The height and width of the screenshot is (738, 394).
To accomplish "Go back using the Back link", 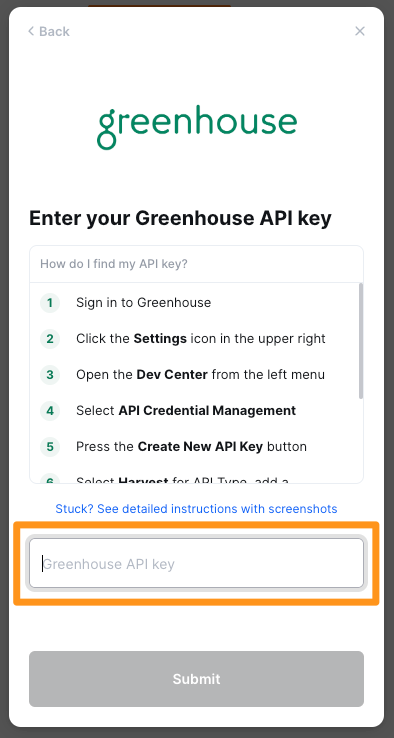I will pos(48,32).
